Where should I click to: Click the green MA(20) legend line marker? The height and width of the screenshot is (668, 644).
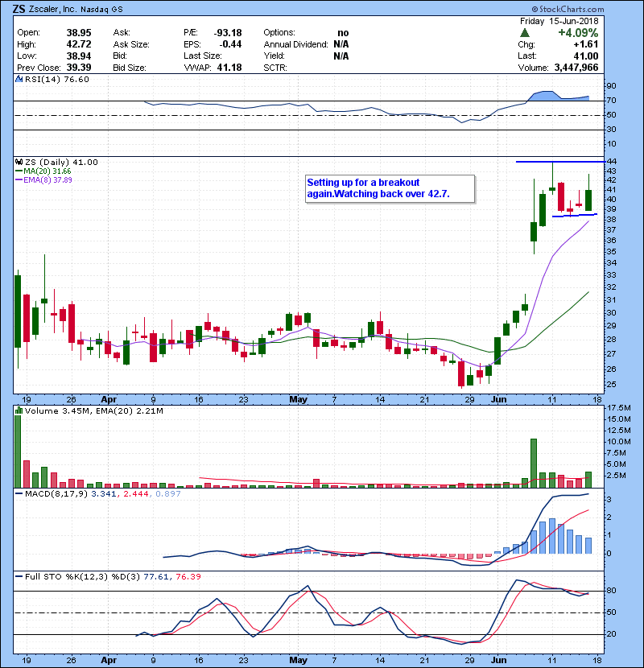point(19,171)
